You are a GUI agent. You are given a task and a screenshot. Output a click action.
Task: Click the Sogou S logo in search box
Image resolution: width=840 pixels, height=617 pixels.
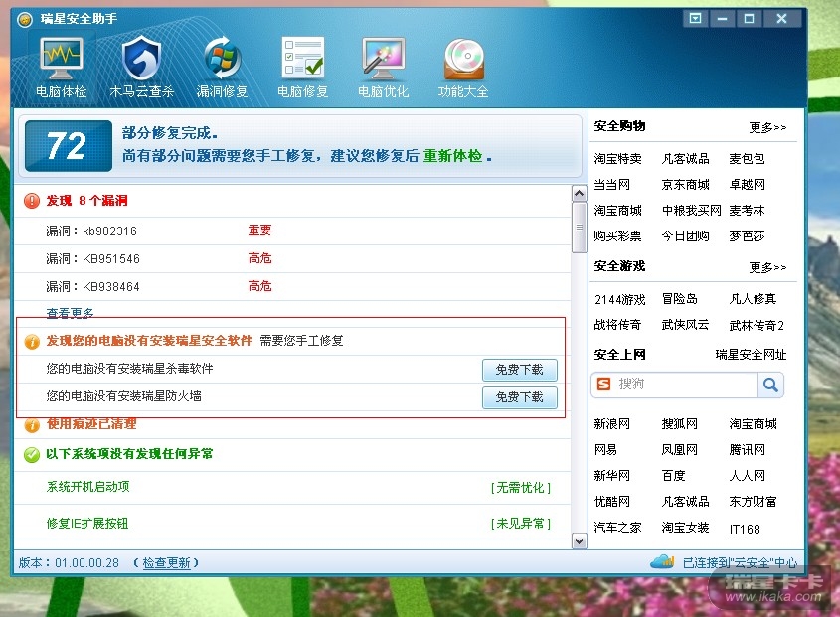(x=603, y=385)
